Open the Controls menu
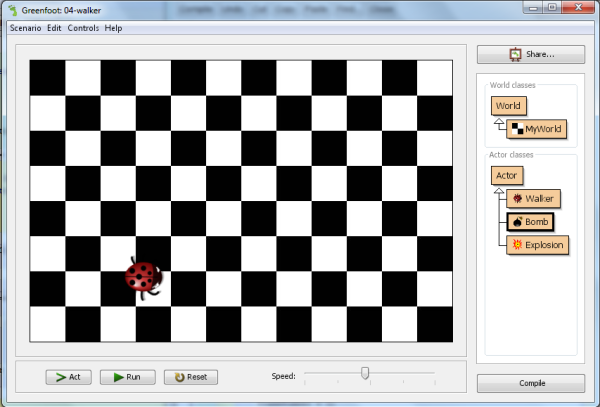This screenshot has width=600, height=407. pos(83,28)
